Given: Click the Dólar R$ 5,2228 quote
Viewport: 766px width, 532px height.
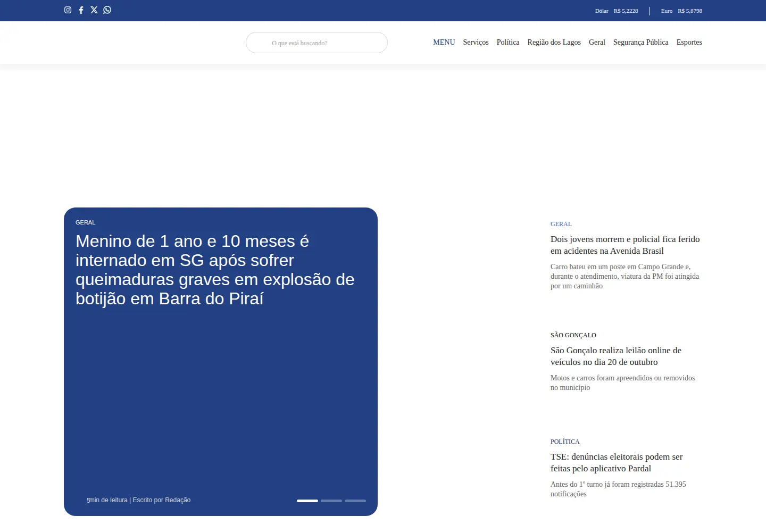Looking at the screenshot, I should pyautogui.click(x=617, y=11).
